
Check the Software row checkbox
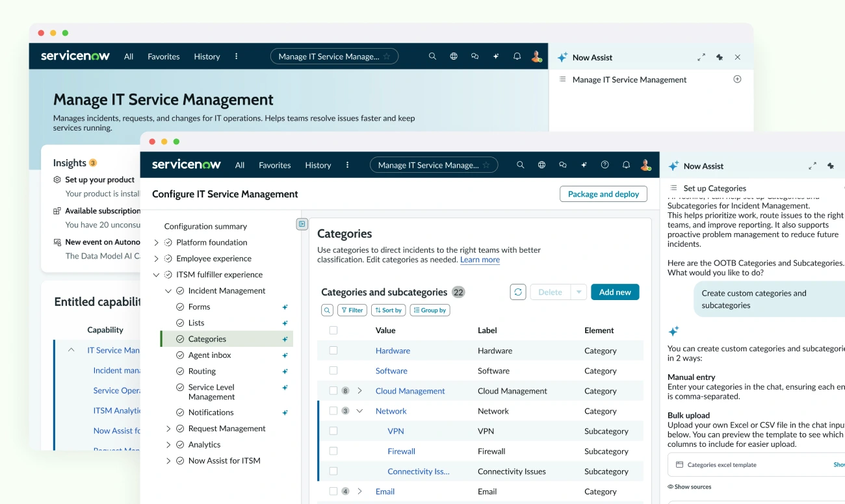(x=333, y=370)
